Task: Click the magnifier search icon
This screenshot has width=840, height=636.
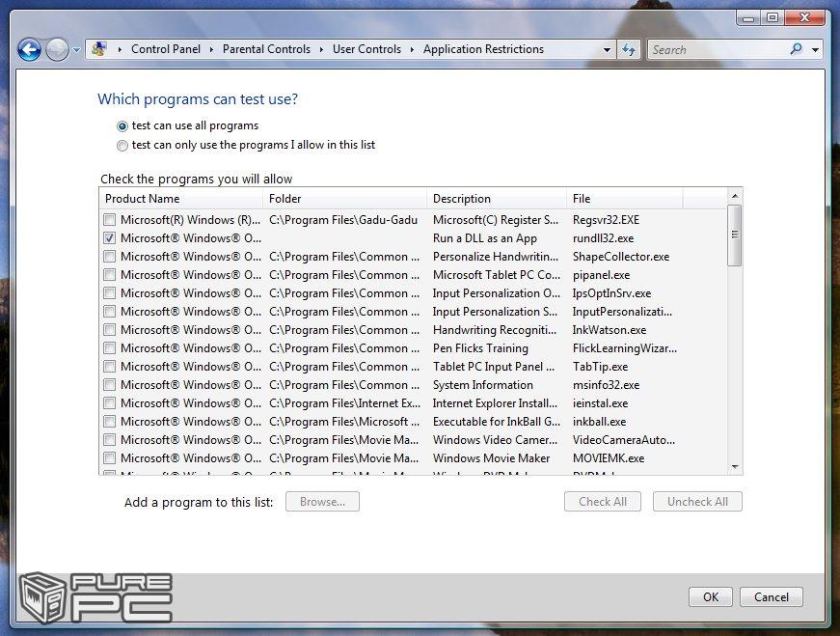Action: click(x=796, y=49)
